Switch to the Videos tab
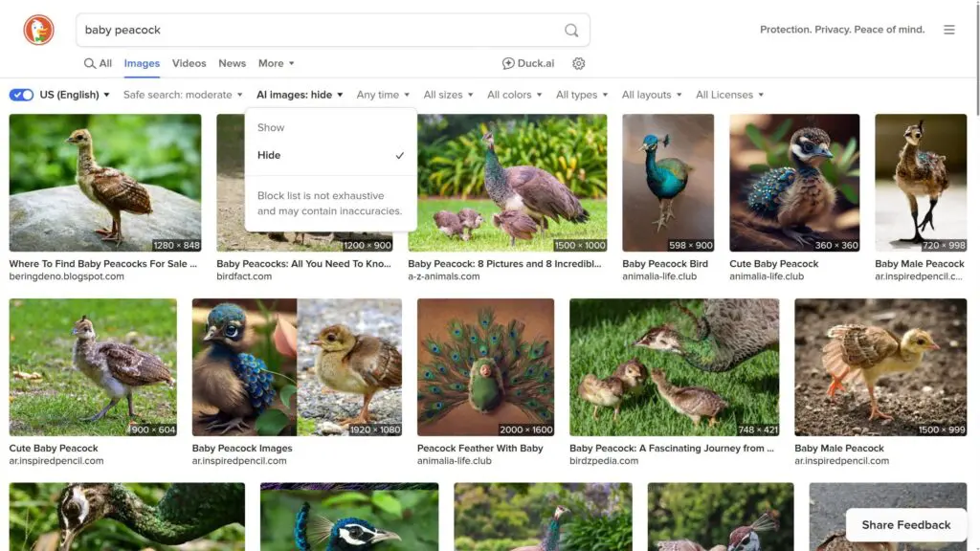The height and width of the screenshot is (551, 980). [189, 64]
